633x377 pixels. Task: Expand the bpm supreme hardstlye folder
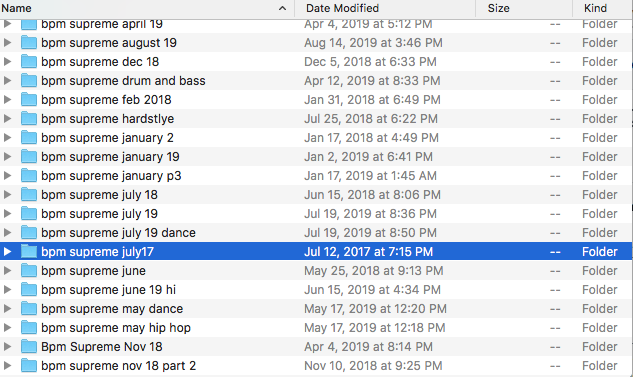(x=7, y=118)
